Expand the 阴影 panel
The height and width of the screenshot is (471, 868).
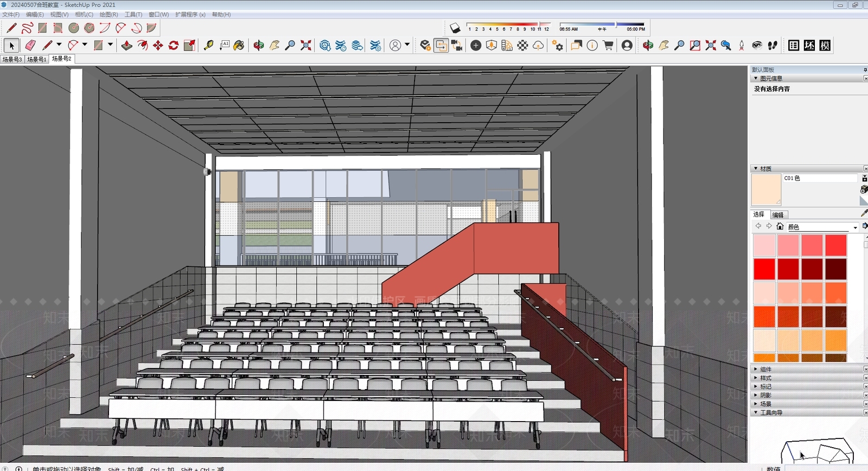point(756,395)
